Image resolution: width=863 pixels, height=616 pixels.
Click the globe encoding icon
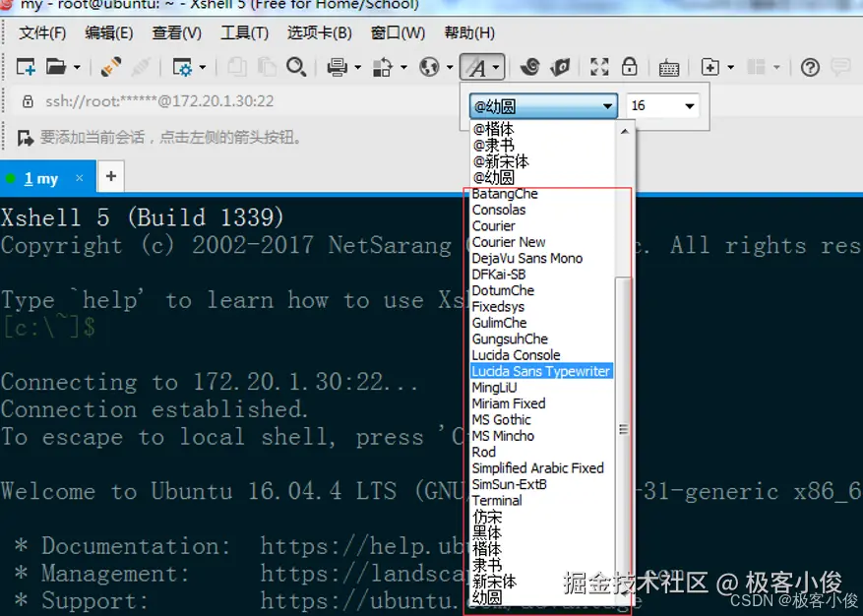(429, 67)
